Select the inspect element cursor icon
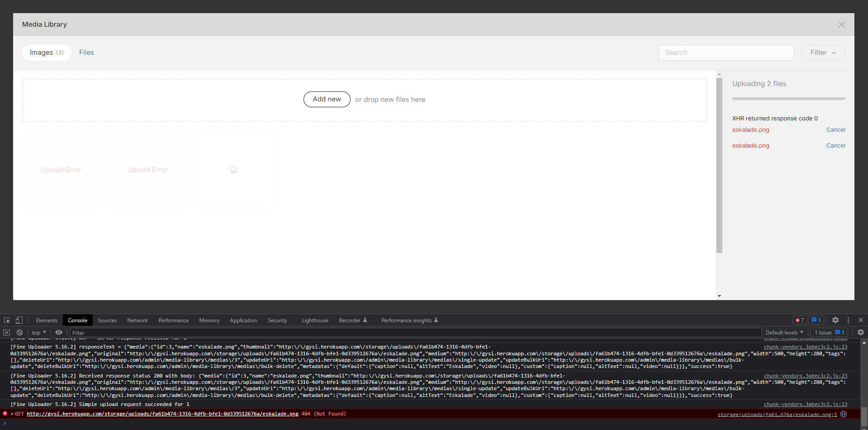This screenshot has width=868, height=430. click(7, 320)
